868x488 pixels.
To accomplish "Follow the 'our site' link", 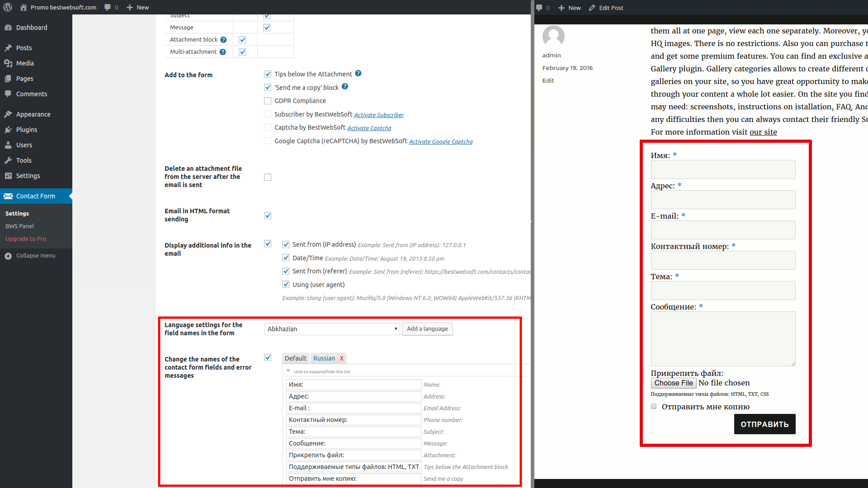I will pyautogui.click(x=763, y=132).
